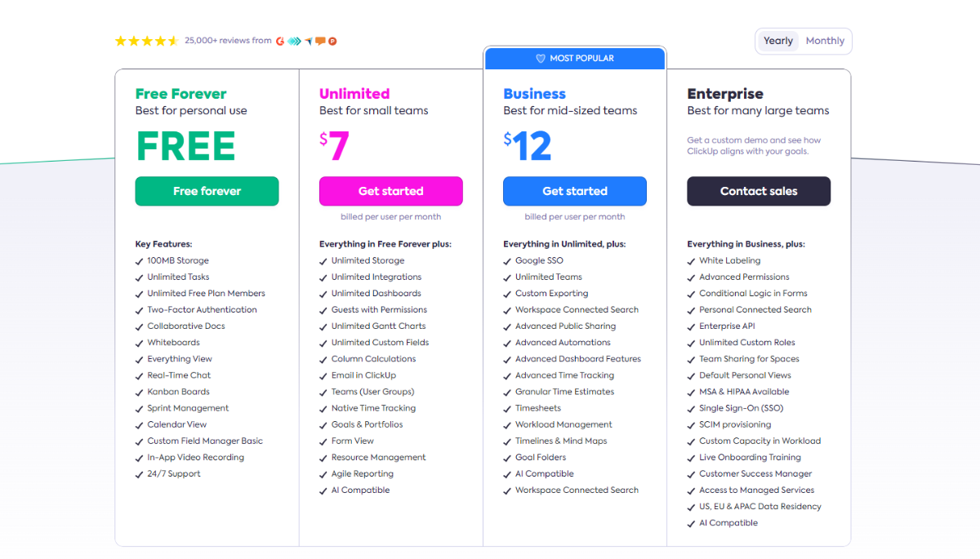The image size is (980, 559).
Task: Click the Capterra chevrons review icon
Action: (x=294, y=41)
